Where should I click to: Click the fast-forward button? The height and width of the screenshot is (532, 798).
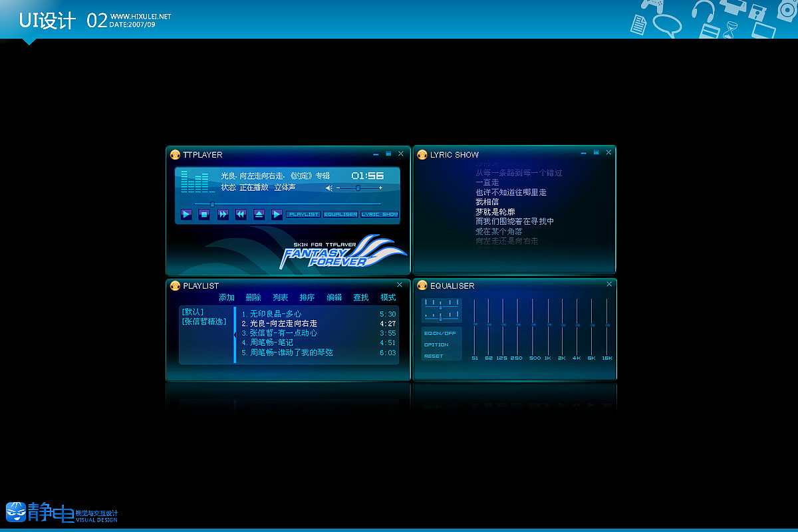coord(221,214)
